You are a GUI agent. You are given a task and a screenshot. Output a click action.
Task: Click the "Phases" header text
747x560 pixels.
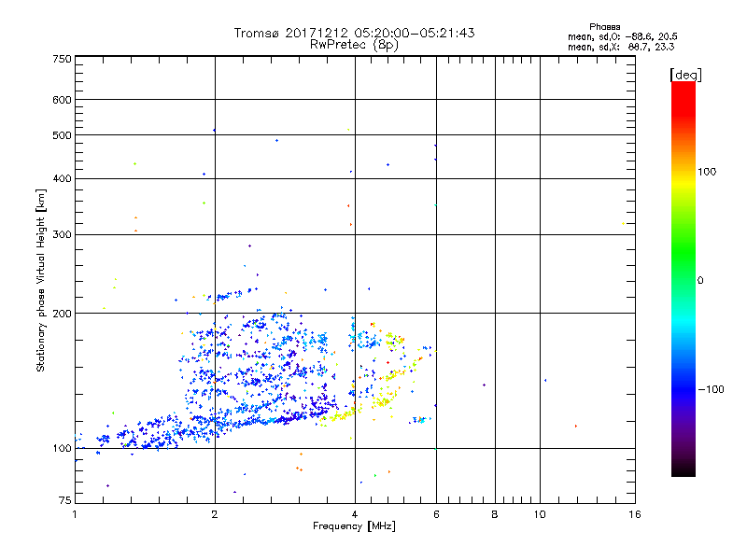(604, 27)
